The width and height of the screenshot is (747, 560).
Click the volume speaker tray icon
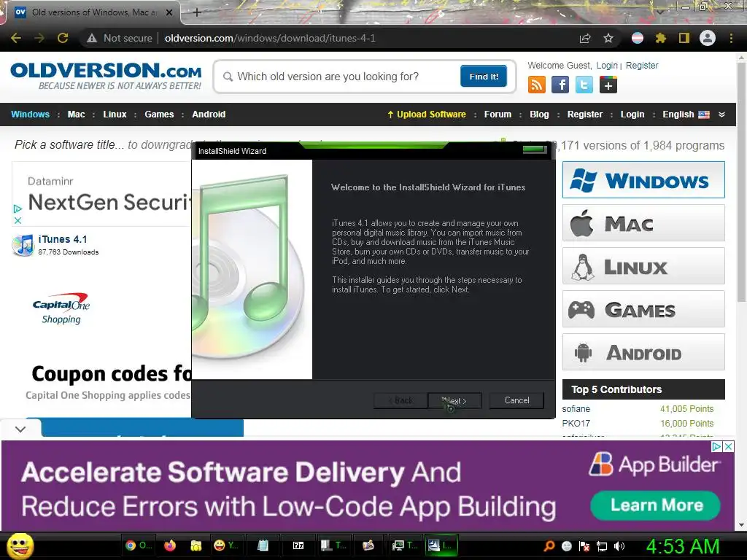point(619,546)
